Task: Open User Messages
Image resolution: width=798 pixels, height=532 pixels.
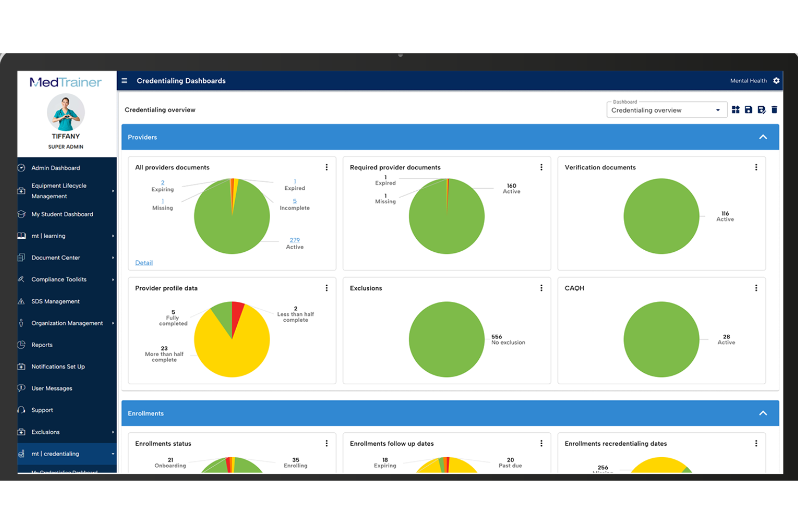Action: (x=52, y=388)
